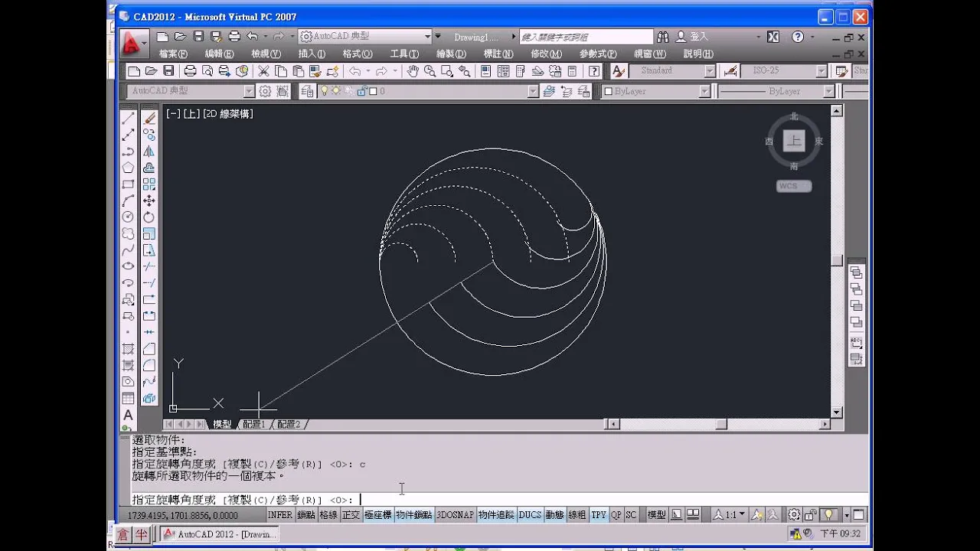Open the 檔案(F) menu

coord(173,54)
